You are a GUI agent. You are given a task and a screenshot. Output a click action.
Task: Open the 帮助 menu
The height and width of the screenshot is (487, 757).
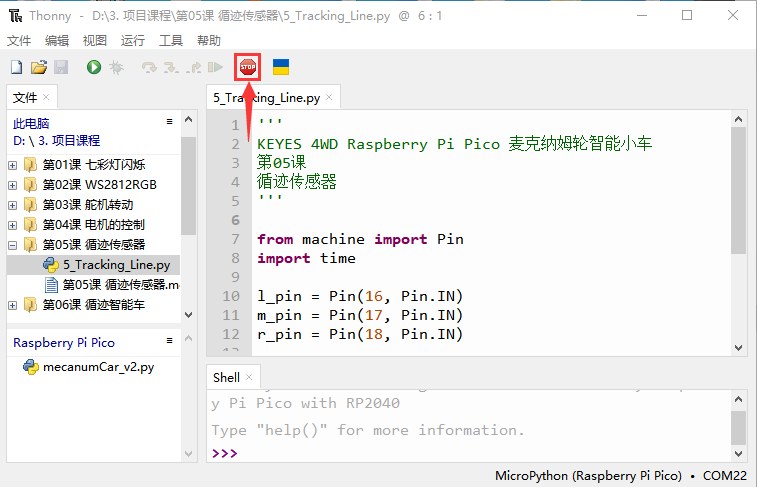[x=209, y=41]
